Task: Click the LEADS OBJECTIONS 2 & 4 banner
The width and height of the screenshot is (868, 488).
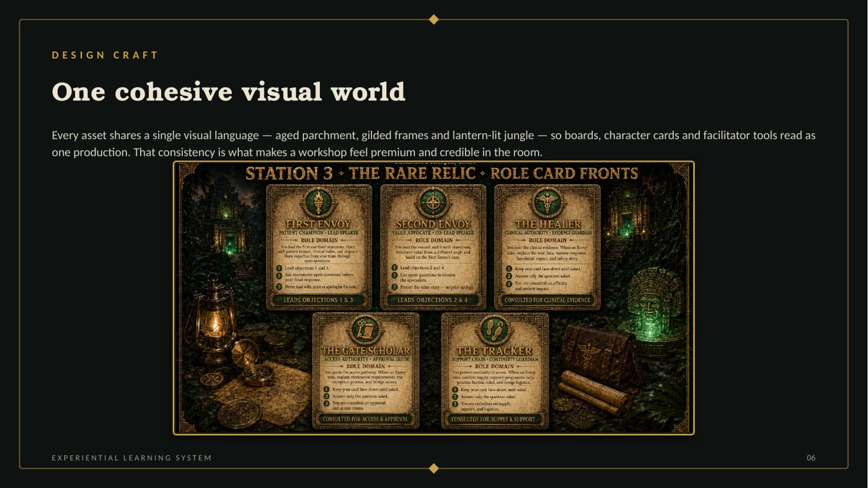Action: point(433,300)
